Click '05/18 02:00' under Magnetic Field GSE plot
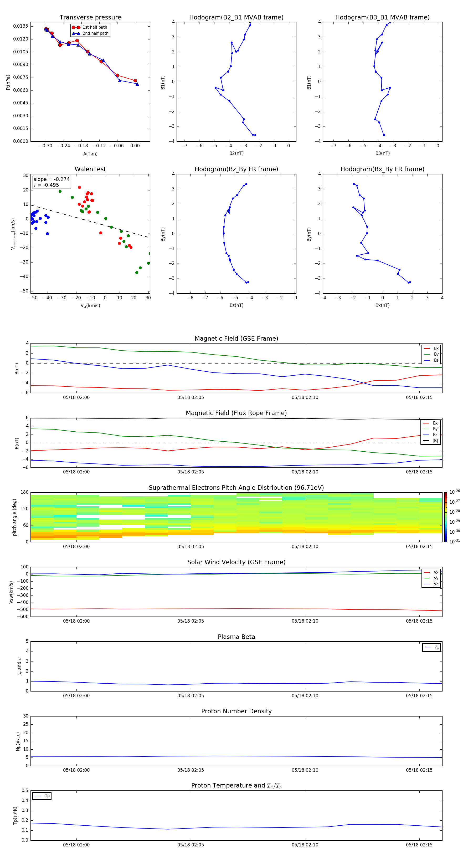This screenshot has width=473, height=868. [76, 397]
